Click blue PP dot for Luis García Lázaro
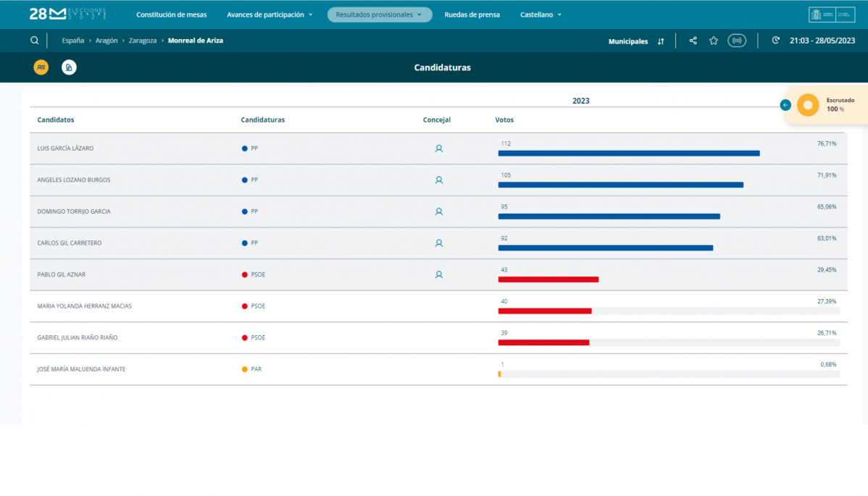Image resolution: width=868 pixels, height=496 pixels. (x=244, y=148)
